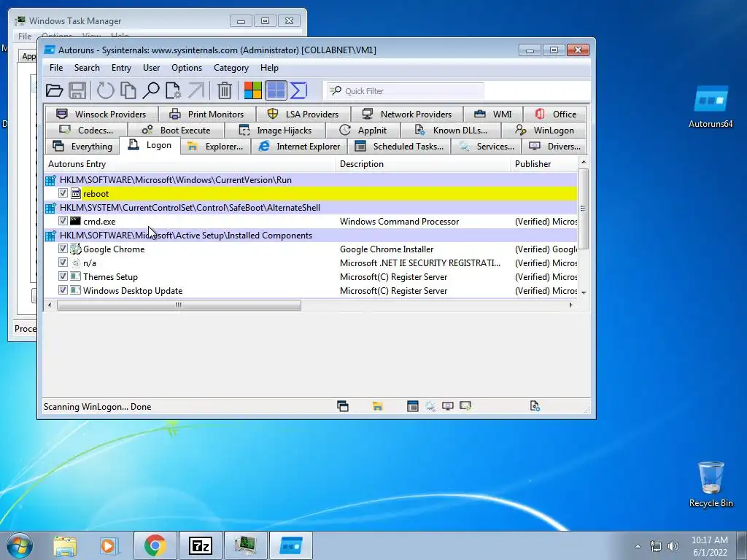This screenshot has width=747, height=560.
Task: Open the Search menu
Action: (87, 68)
